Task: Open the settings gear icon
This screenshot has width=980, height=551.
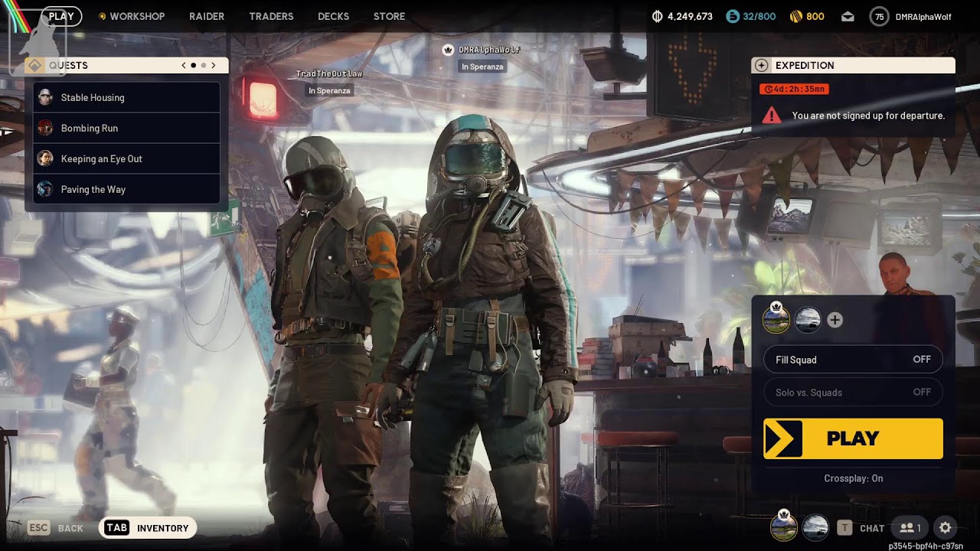Action: click(x=946, y=527)
